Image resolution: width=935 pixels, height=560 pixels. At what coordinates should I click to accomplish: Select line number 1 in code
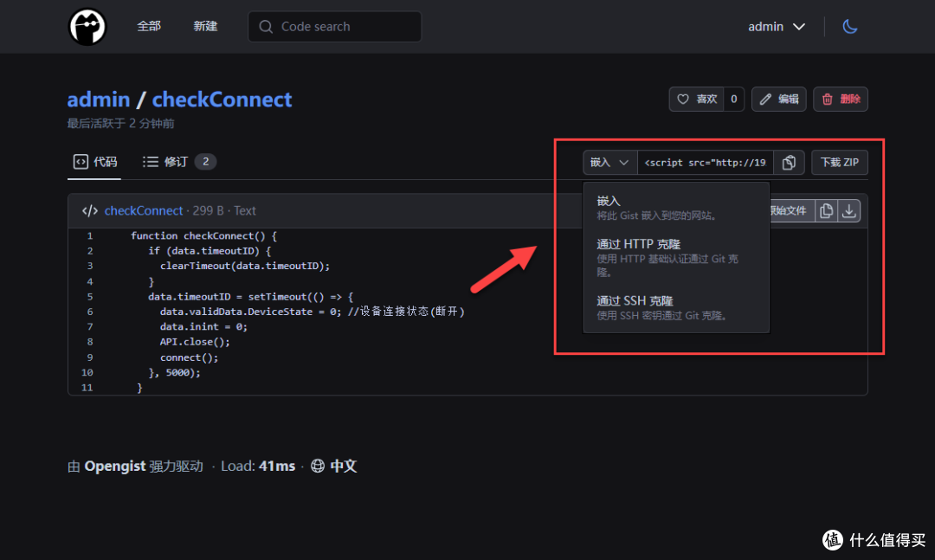tap(89, 235)
